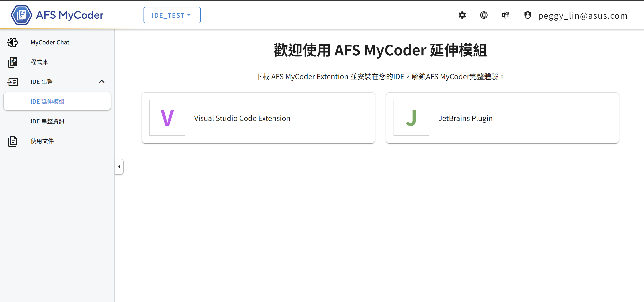
Task: Click the MyCoder Chat brain icon
Action: click(13, 42)
